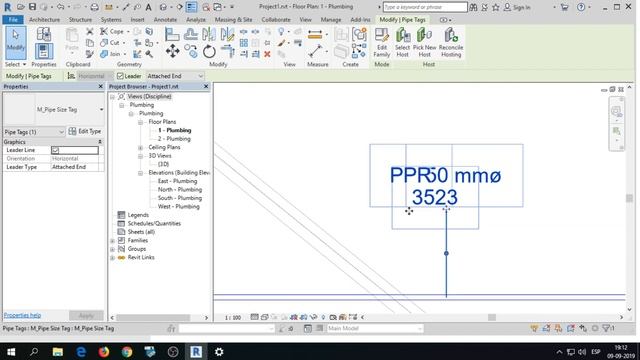This screenshot has width=640, height=360.
Task: Click the drawing view horizontal scrollbar thumb
Action: click(x=492, y=317)
